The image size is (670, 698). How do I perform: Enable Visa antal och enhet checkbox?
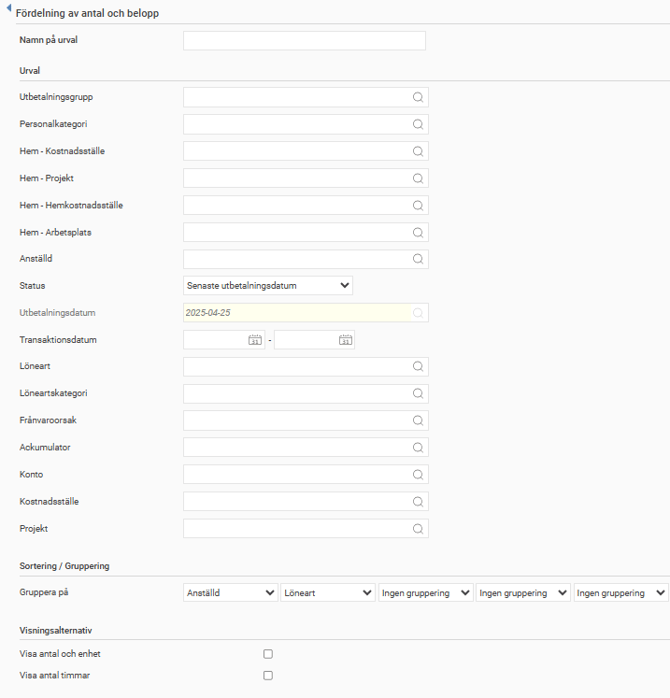(x=268, y=654)
